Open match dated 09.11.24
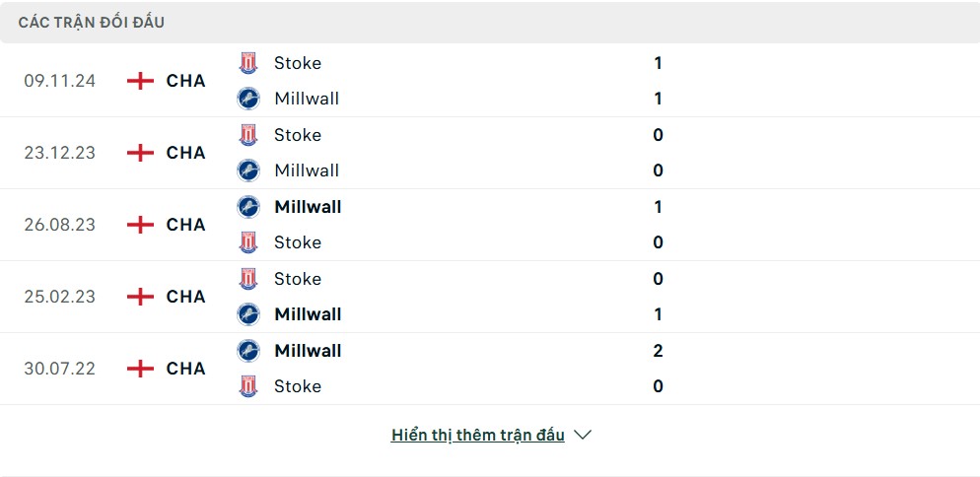The width and height of the screenshot is (980, 477). pos(490,81)
